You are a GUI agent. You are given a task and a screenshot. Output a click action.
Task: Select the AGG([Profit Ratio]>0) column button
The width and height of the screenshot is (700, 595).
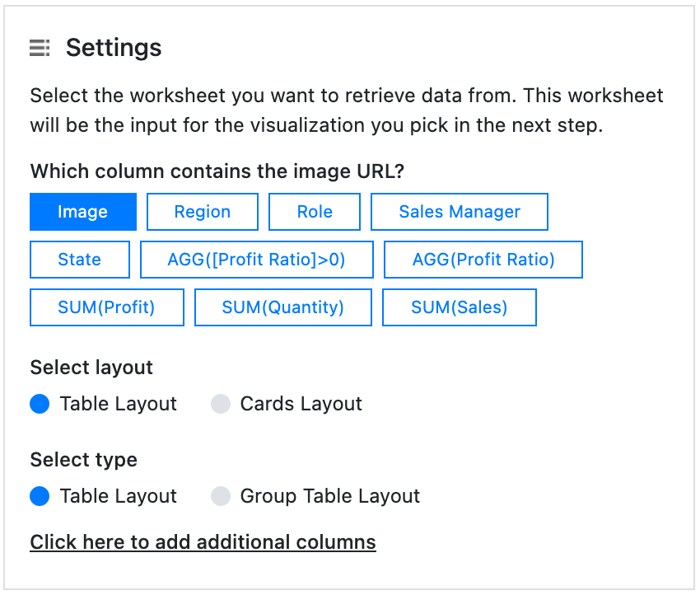tap(257, 260)
